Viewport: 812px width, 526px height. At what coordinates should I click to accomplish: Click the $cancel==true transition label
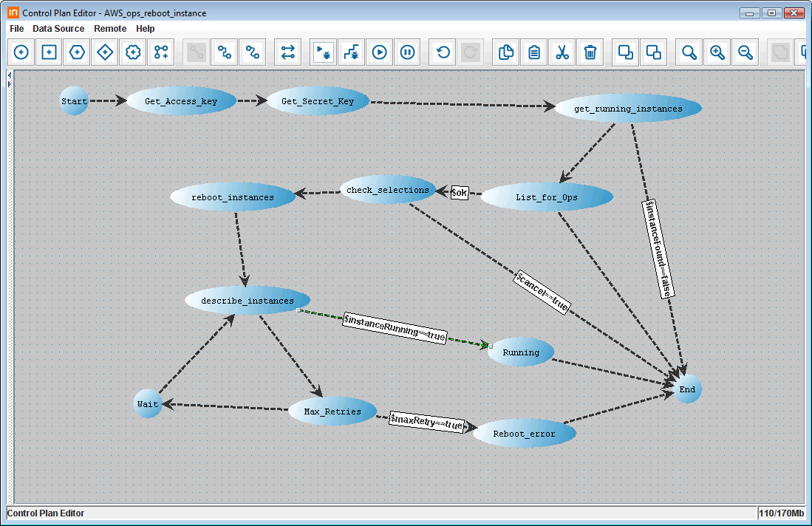542,293
